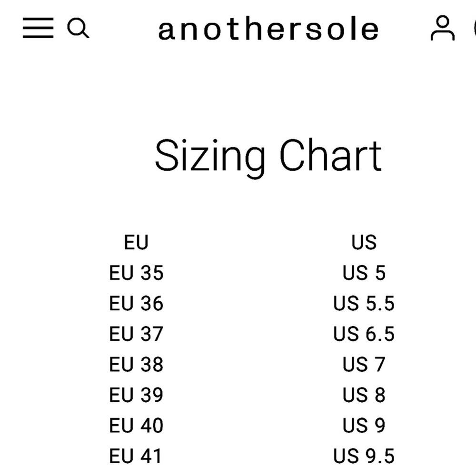Select the EU 36 size cell
This screenshot has height=476, width=476.
pyautogui.click(x=136, y=303)
